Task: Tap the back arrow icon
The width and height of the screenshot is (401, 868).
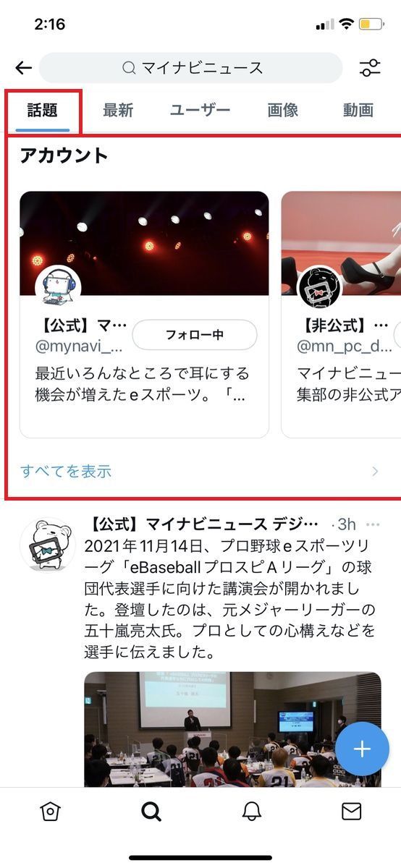Action: 24,68
